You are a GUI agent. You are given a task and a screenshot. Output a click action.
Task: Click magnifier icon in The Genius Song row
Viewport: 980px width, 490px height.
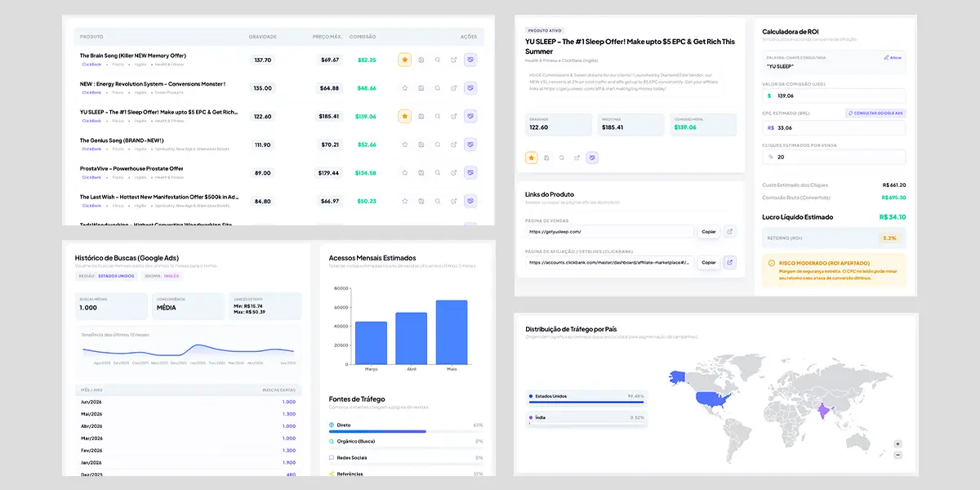(x=437, y=145)
